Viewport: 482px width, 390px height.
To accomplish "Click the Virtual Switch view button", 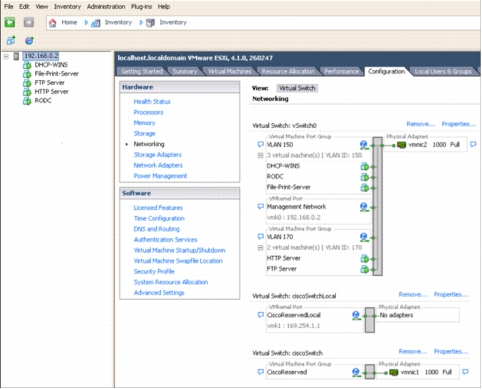I will [x=297, y=88].
